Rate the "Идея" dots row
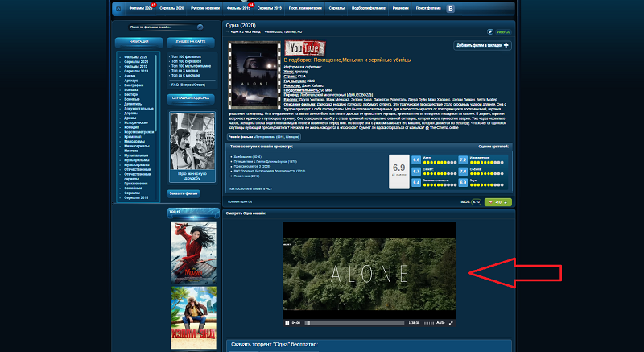The image size is (644, 352). click(x=439, y=162)
